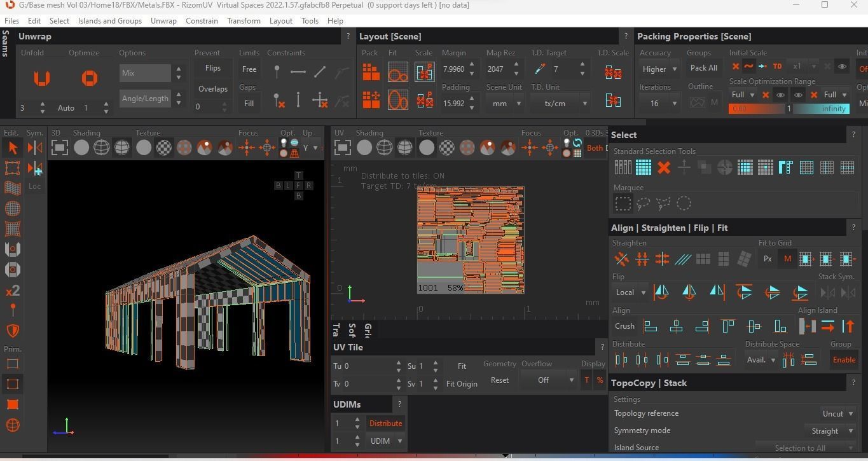This screenshot has height=461, width=868.
Task: Toggle the Overlaps prevent option
Action: point(212,89)
